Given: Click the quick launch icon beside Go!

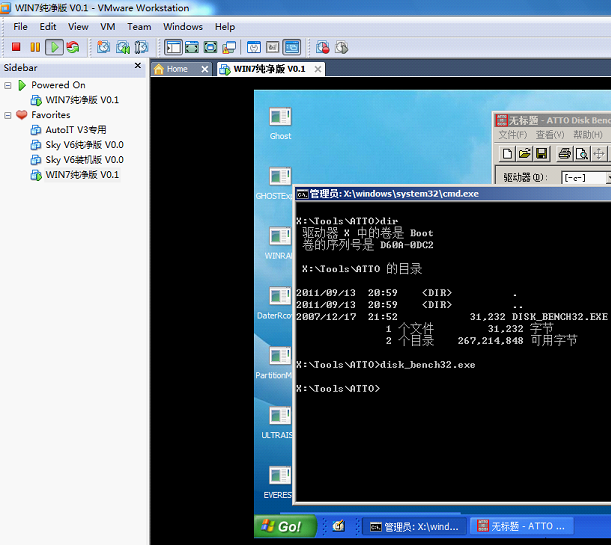Looking at the screenshot, I should (x=339, y=526).
